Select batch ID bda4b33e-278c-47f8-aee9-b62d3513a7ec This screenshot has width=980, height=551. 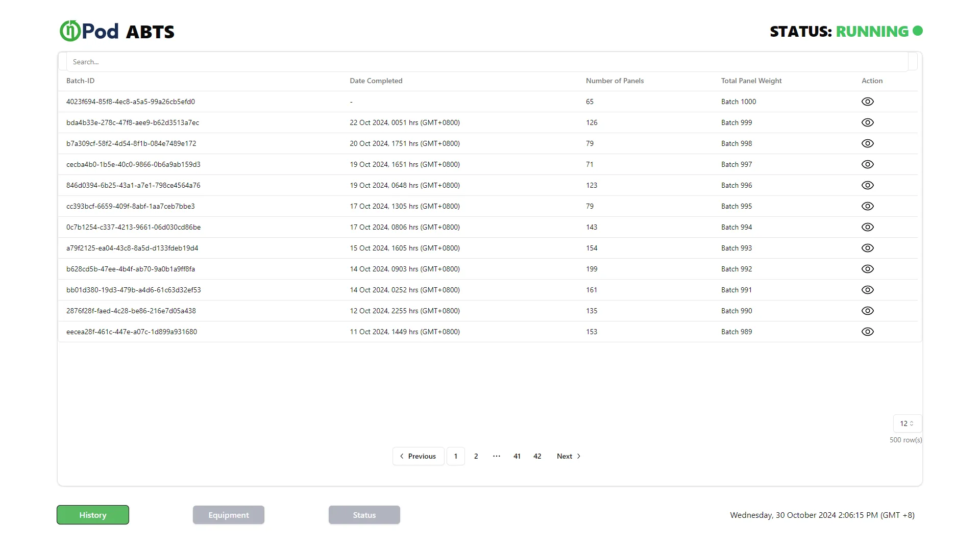[x=133, y=122]
